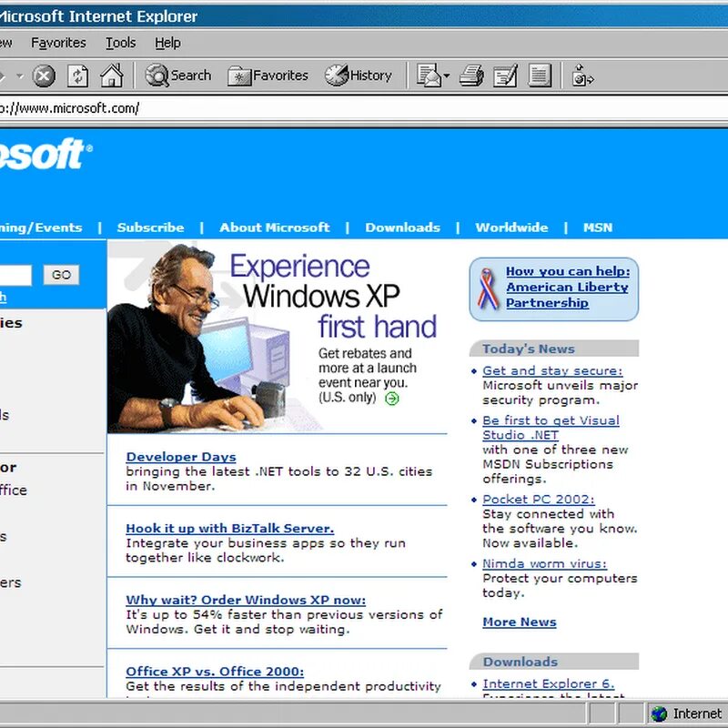Open Hook it up with BizTalk Server link
This screenshot has width=728, height=728.
tap(230, 529)
